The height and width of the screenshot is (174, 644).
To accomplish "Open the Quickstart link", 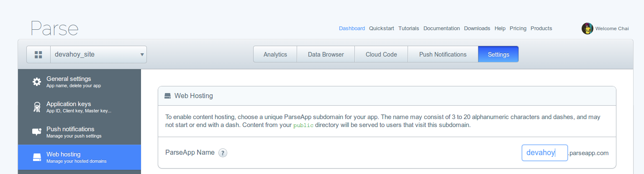I will pyautogui.click(x=382, y=29).
